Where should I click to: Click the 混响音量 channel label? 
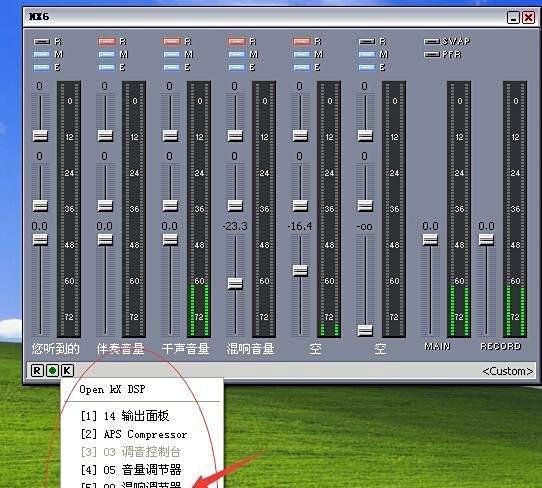pos(251,349)
